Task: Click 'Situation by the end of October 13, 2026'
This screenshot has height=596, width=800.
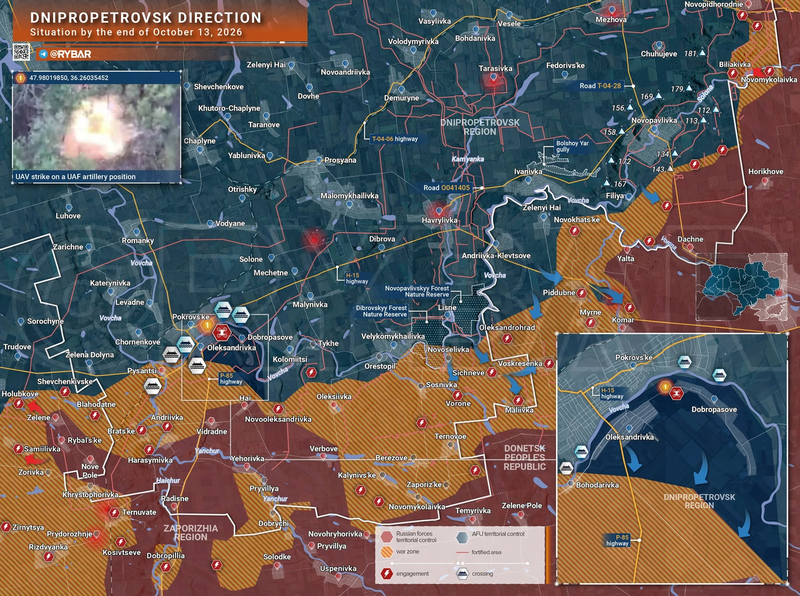Action: pyautogui.click(x=136, y=33)
